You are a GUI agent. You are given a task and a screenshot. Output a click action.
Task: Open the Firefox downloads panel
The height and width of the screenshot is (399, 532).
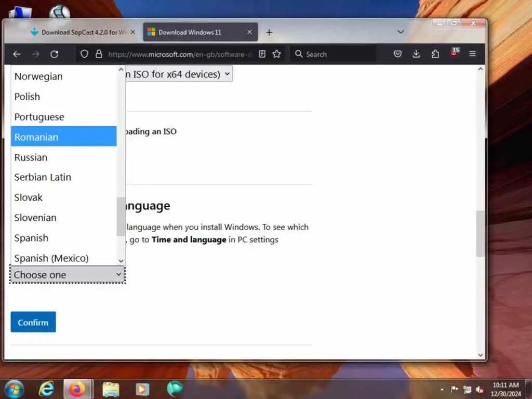416,54
